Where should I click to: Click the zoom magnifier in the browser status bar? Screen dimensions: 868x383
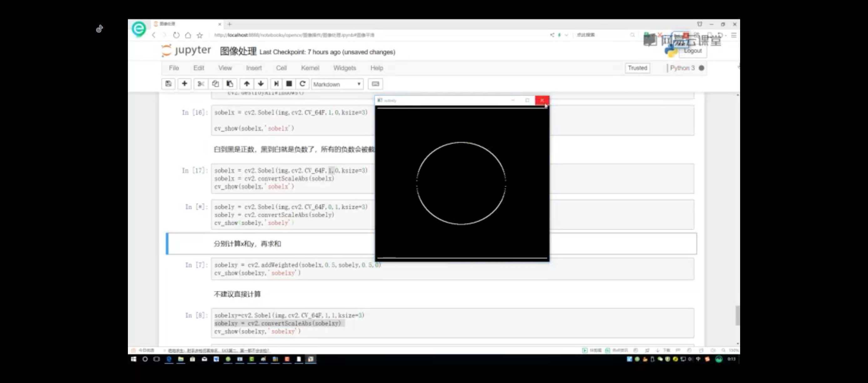point(724,350)
